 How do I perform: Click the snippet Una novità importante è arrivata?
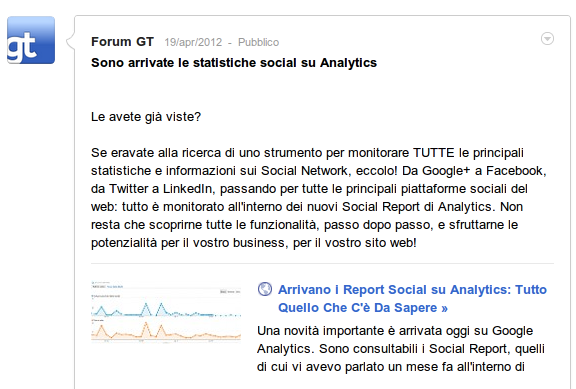[401, 349]
